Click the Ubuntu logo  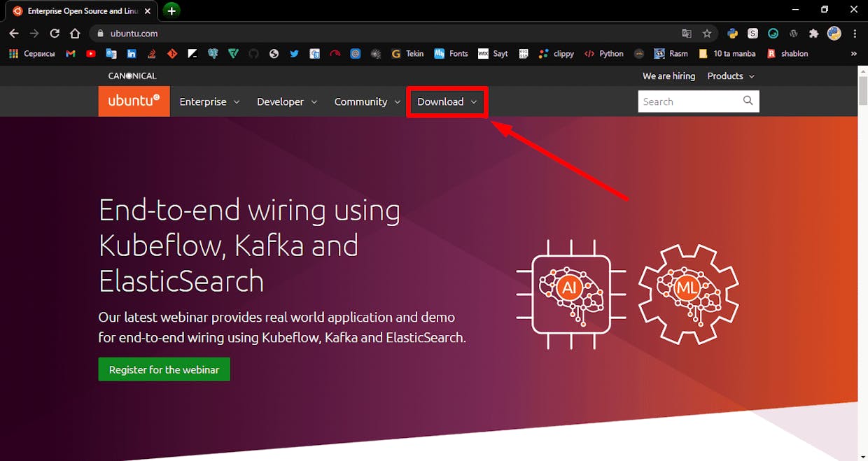click(x=134, y=101)
